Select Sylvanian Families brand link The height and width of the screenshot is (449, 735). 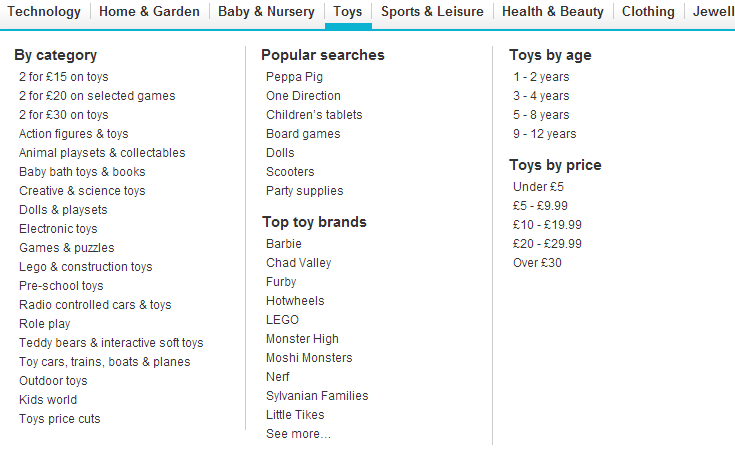click(317, 396)
